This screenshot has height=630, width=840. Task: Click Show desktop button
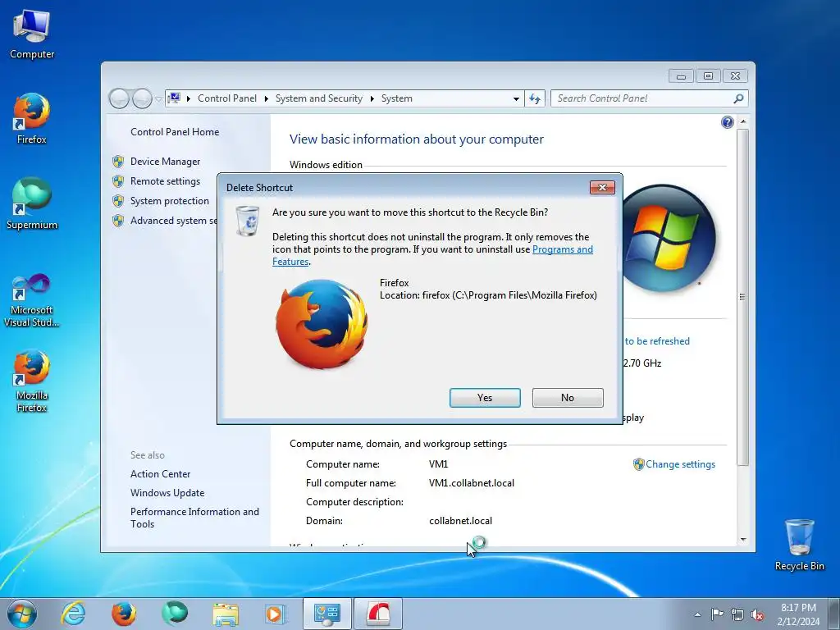coord(834,614)
